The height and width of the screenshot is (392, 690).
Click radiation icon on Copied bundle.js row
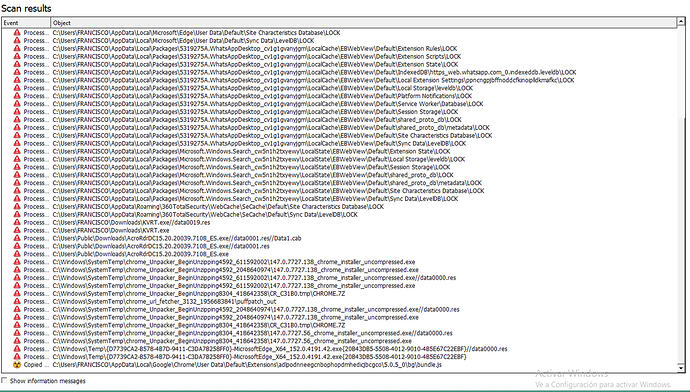[x=17, y=365]
